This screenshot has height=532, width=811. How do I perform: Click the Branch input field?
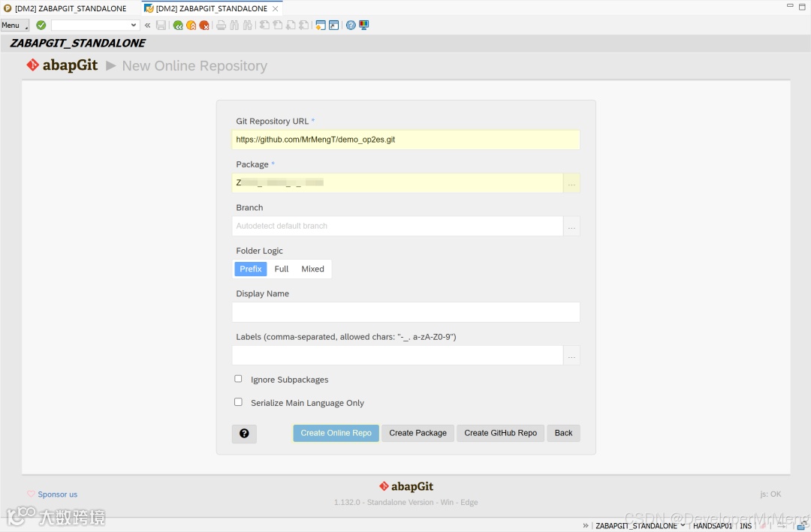click(x=397, y=226)
